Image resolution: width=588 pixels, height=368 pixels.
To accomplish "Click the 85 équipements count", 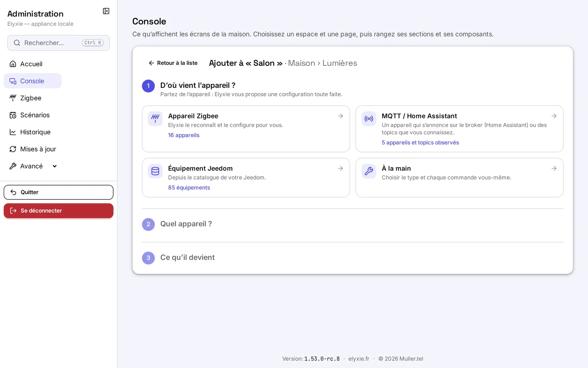I will 189,188.
